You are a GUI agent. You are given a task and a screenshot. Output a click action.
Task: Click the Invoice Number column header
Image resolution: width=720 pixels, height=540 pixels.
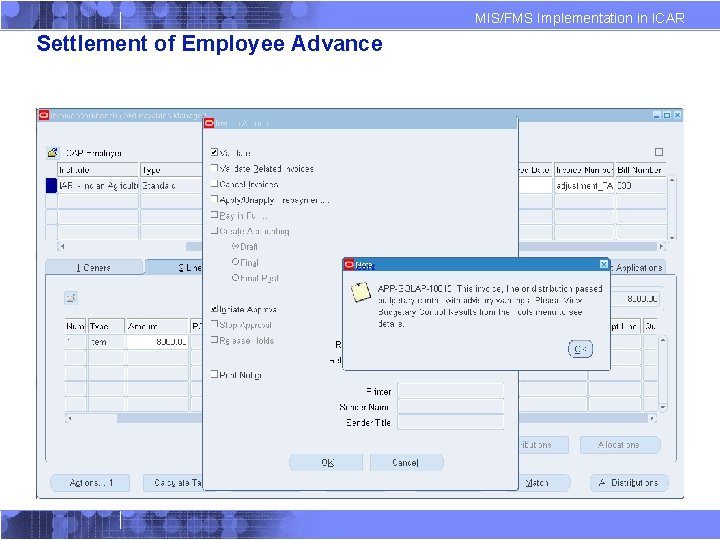[584, 169]
